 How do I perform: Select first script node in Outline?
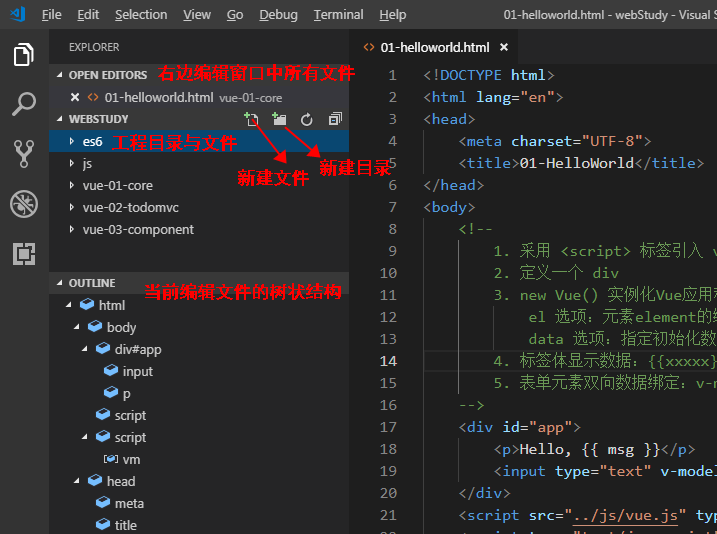(x=130, y=415)
